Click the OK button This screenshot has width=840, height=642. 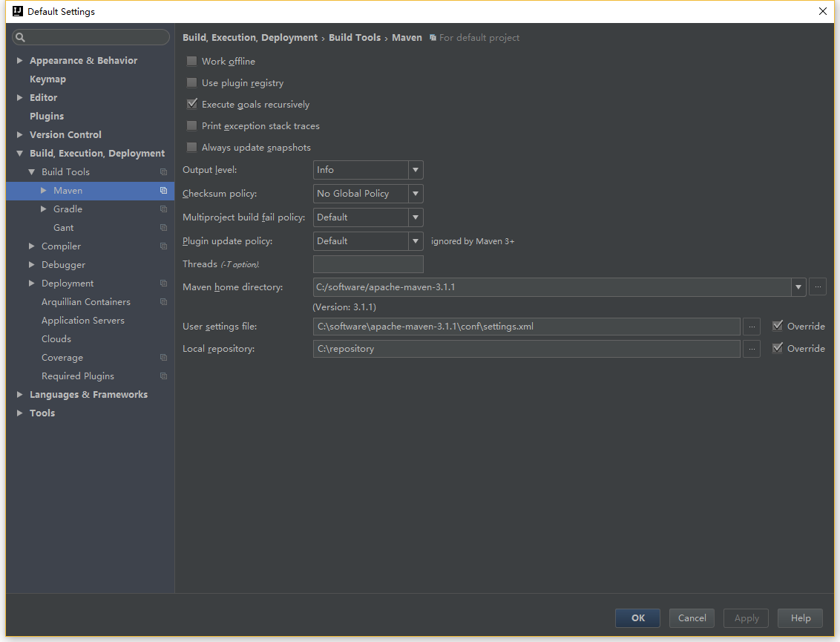pyautogui.click(x=637, y=618)
